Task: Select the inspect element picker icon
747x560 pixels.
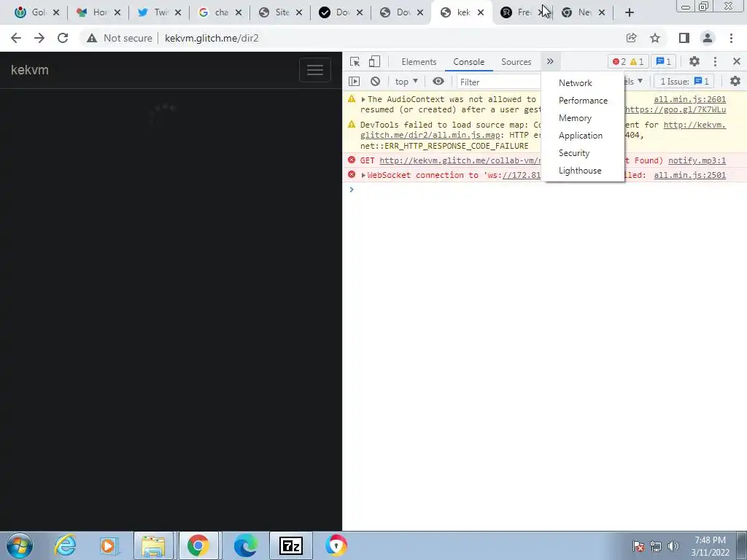Action: tap(355, 61)
